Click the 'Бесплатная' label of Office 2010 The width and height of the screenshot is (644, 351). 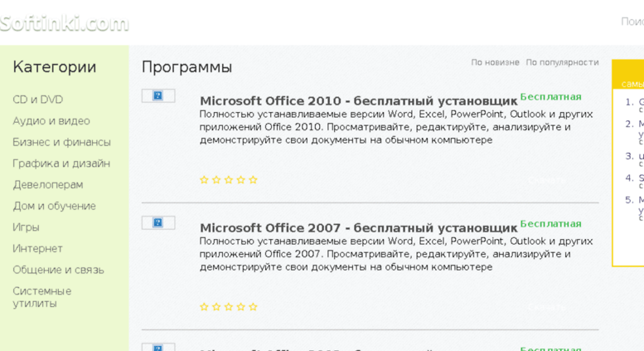click(551, 97)
